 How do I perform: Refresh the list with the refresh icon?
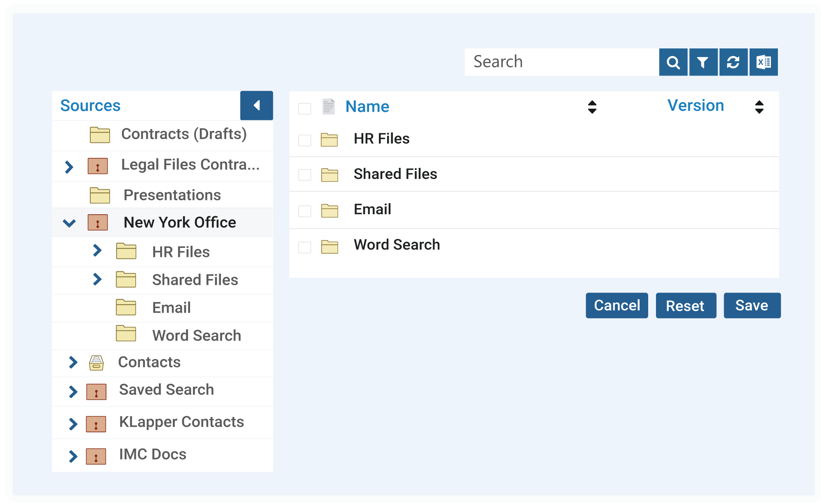(733, 62)
